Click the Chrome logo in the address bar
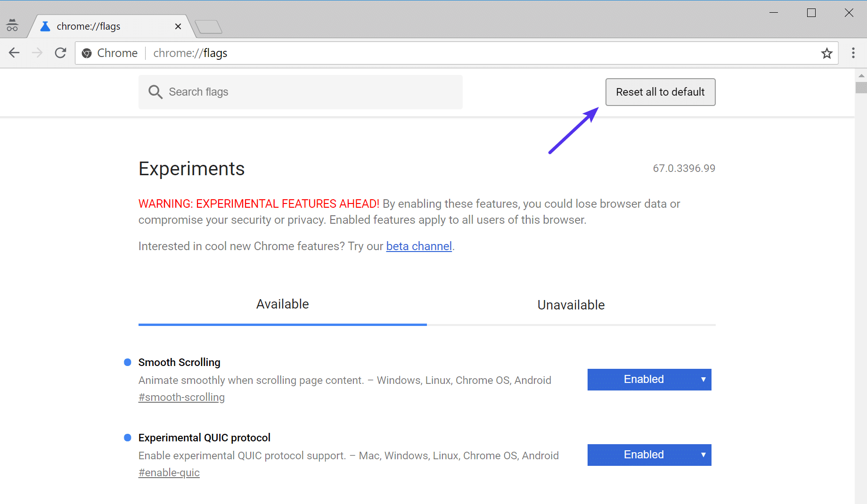Image resolution: width=867 pixels, height=504 pixels. pyautogui.click(x=87, y=53)
